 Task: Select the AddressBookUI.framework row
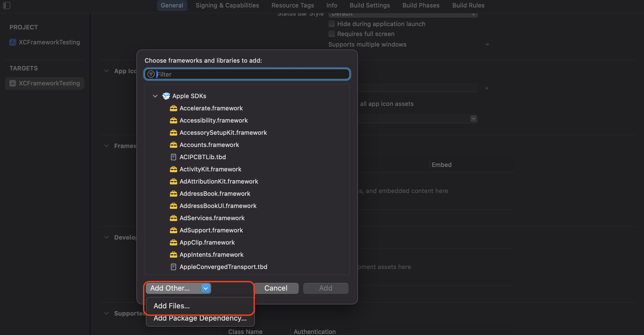pyautogui.click(x=247, y=206)
